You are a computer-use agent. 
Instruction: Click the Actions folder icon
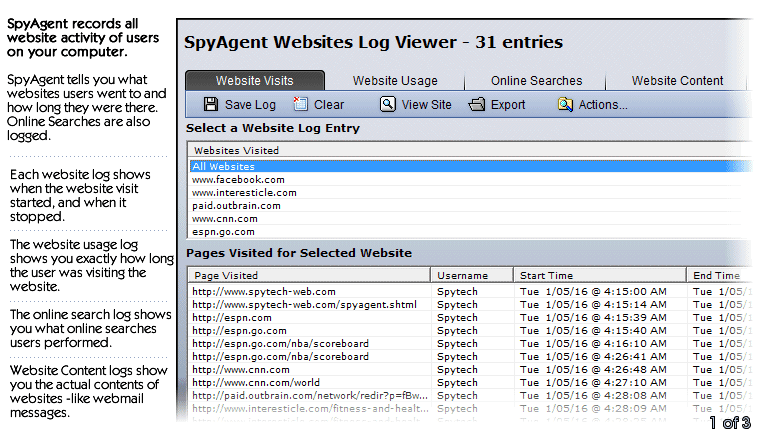(565, 104)
